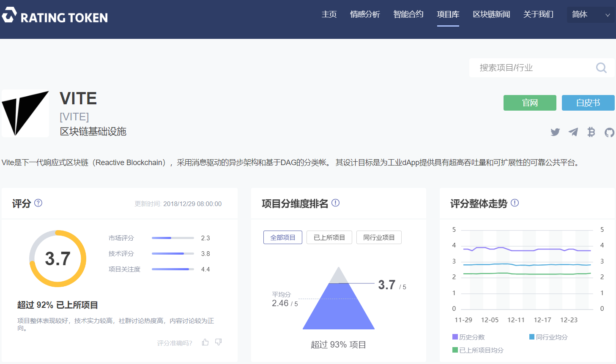Click the help icon next to 评分
616x364 pixels.
pos(38,203)
